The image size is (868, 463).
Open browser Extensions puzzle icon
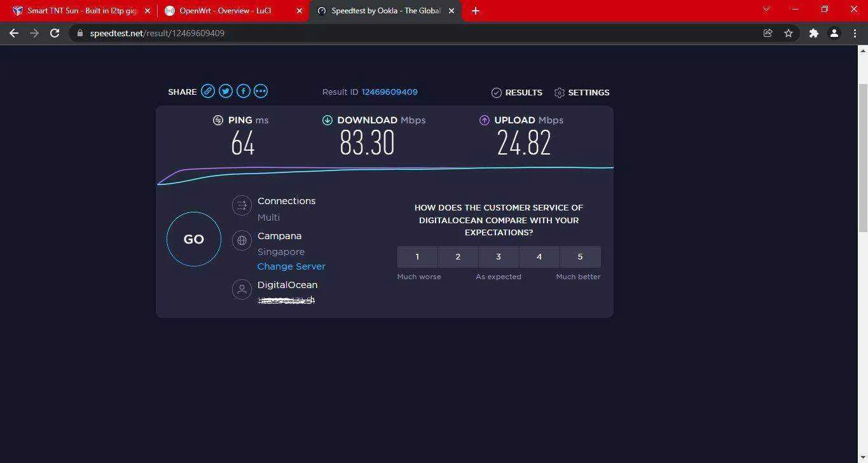pos(813,33)
